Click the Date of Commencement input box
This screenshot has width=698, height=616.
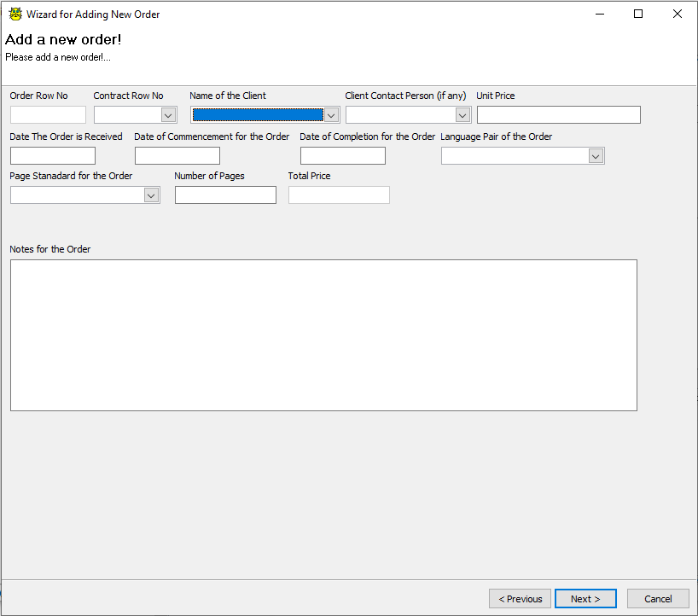[177, 156]
